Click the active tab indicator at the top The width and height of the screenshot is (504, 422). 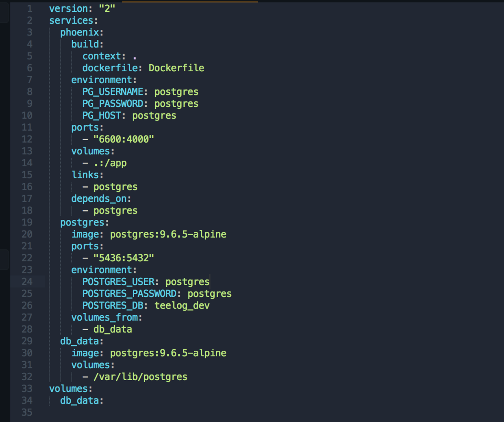pos(189,2)
